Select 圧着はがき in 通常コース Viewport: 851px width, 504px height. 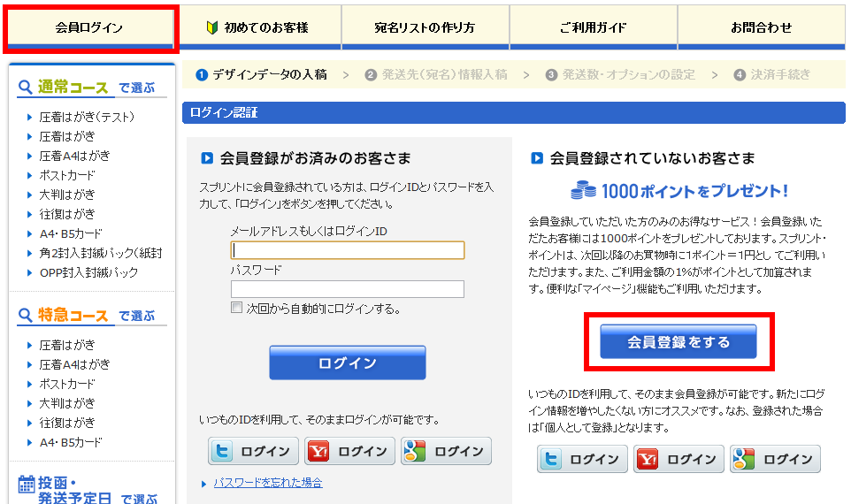click(x=66, y=136)
